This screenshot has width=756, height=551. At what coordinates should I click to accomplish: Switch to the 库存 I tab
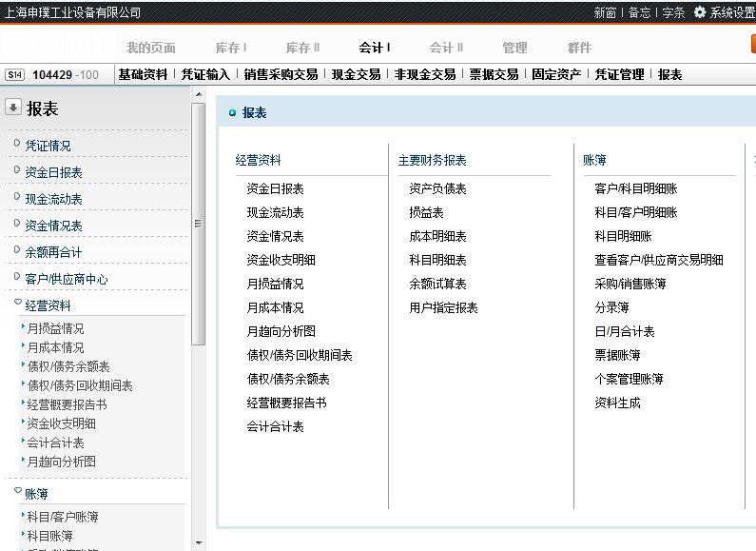coord(231,48)
